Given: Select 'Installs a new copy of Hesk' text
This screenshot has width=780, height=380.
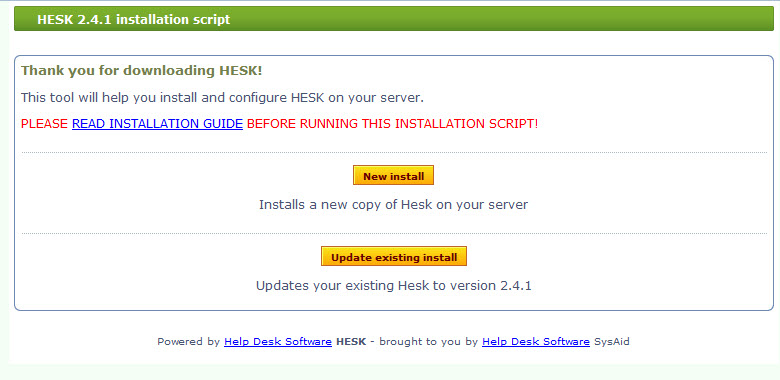Looking at the screenshot, I should [393, 204].
